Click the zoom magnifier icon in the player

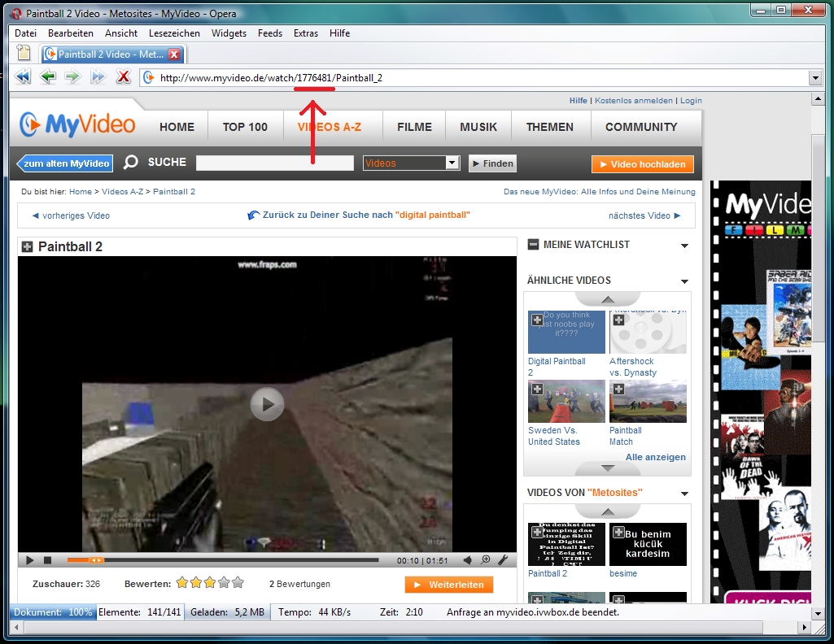(486, 560)
